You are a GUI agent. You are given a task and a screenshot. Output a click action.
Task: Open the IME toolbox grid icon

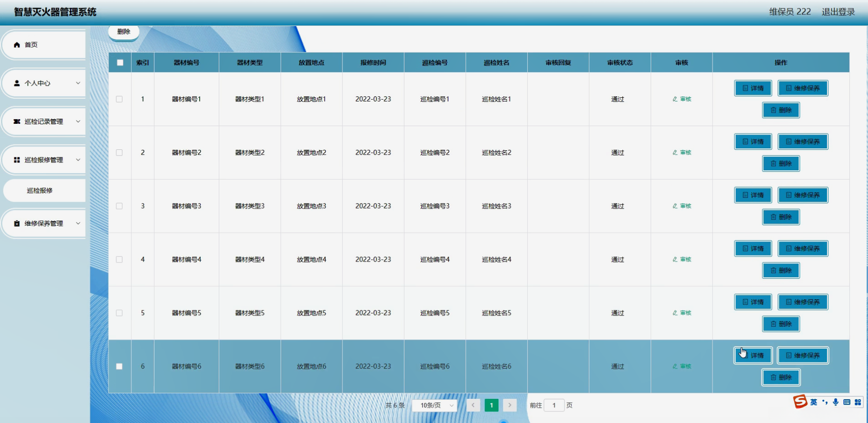pos(858,402)
